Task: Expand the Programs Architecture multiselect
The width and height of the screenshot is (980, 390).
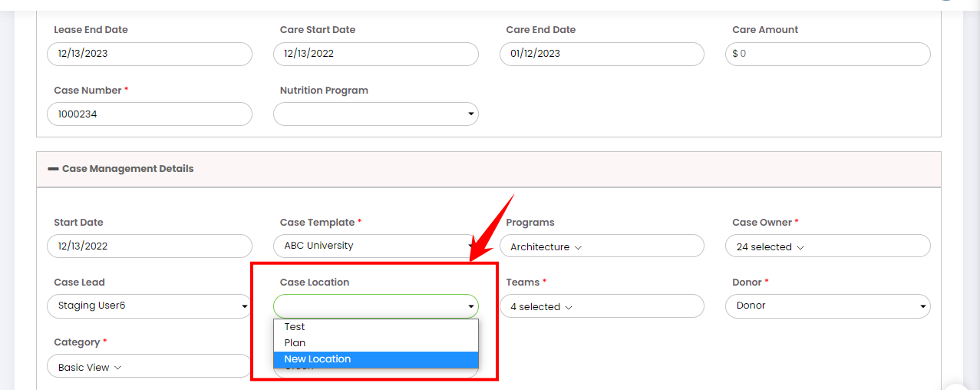Action: point(602,246)
